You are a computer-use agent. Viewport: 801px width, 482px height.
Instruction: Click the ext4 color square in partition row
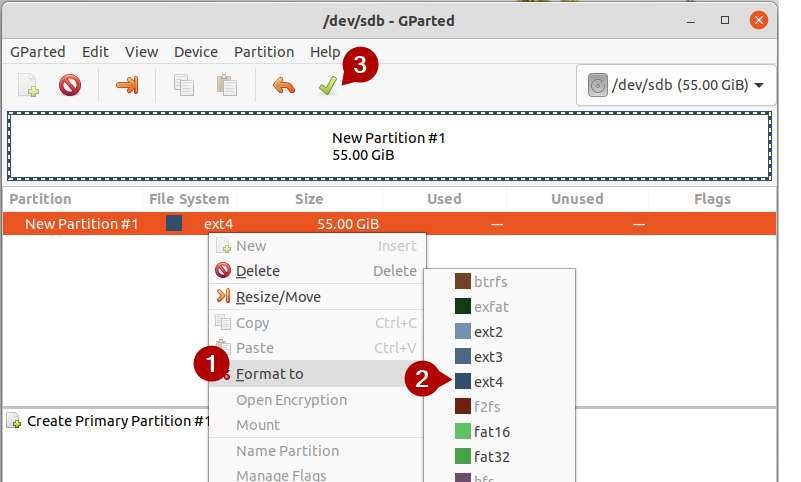[174, 223]
